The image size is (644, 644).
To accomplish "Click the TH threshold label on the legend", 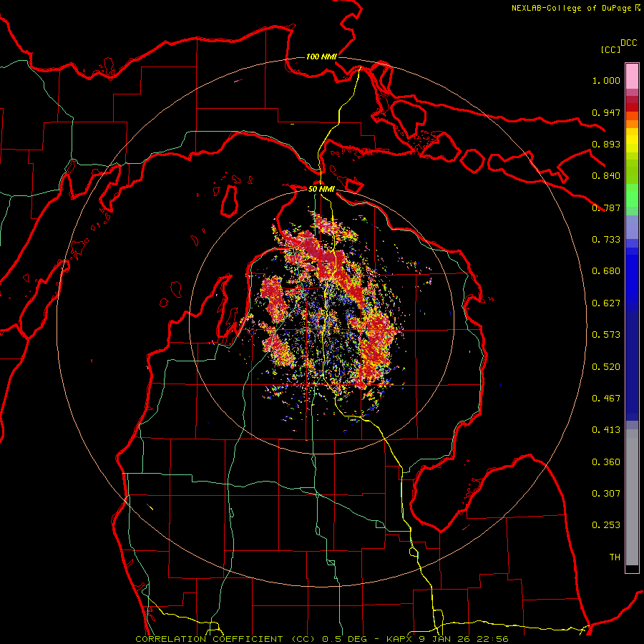I will (x=615, y=557).
